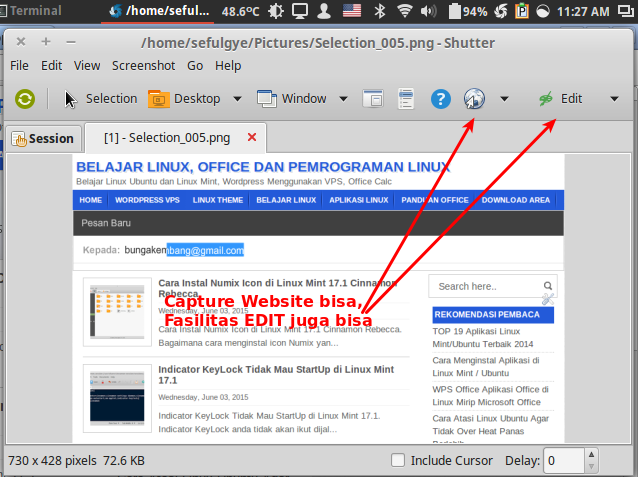Open the Help menu
Screen dimensions: 638x477
228,66
